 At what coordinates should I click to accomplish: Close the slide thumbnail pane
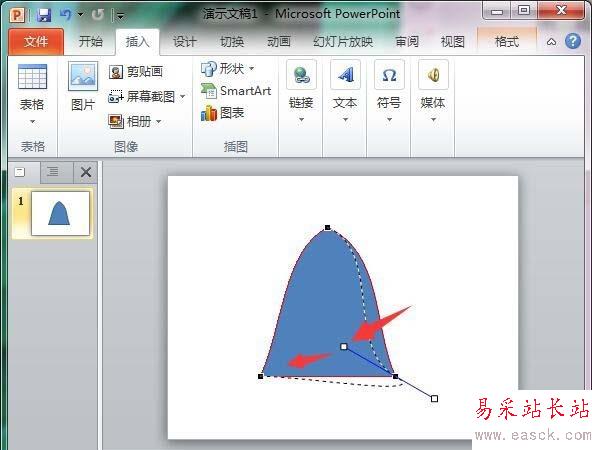pyautogui.click(x=86, y=173)
